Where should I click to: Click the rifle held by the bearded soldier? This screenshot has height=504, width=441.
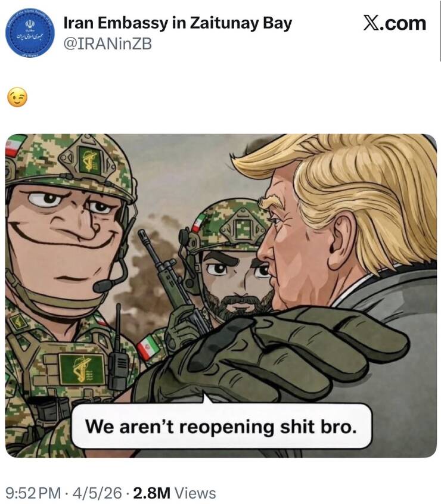(173, 283)
